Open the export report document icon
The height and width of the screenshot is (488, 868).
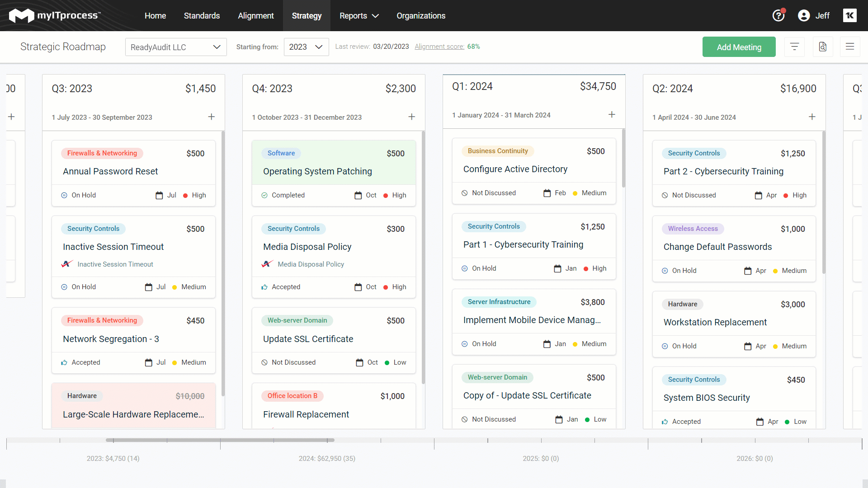pos(823,47)
